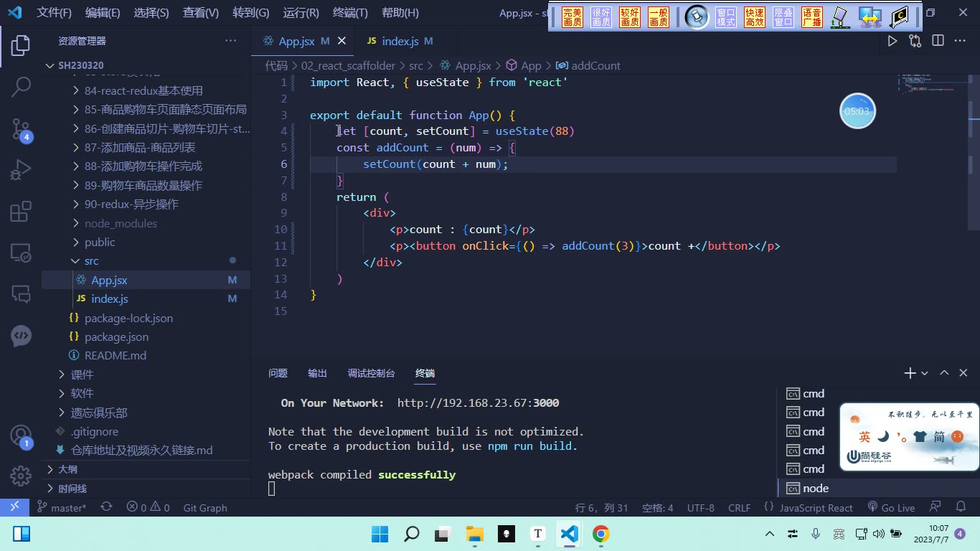Open the Search view in activity bar
Image resolution: width=980 pixels, height=551 pixels.
[x=21, y=88]
